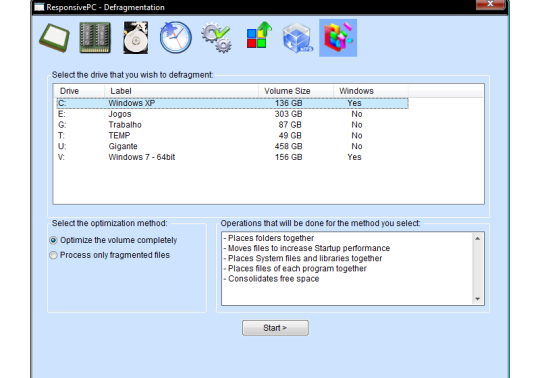540x378 pixels.
Task: Select the G: Trabalho drive row
Action: point(232,125)
